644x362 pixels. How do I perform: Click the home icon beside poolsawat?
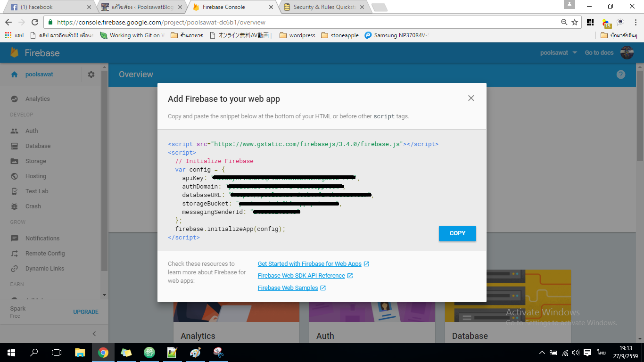[14, 74]
